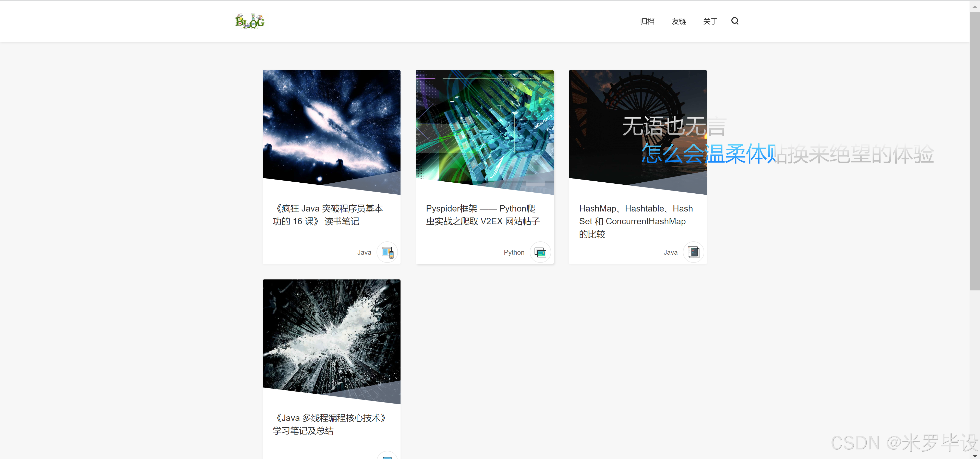
Task: Click the document icon on the HashMap card
Action: (693, 252)
